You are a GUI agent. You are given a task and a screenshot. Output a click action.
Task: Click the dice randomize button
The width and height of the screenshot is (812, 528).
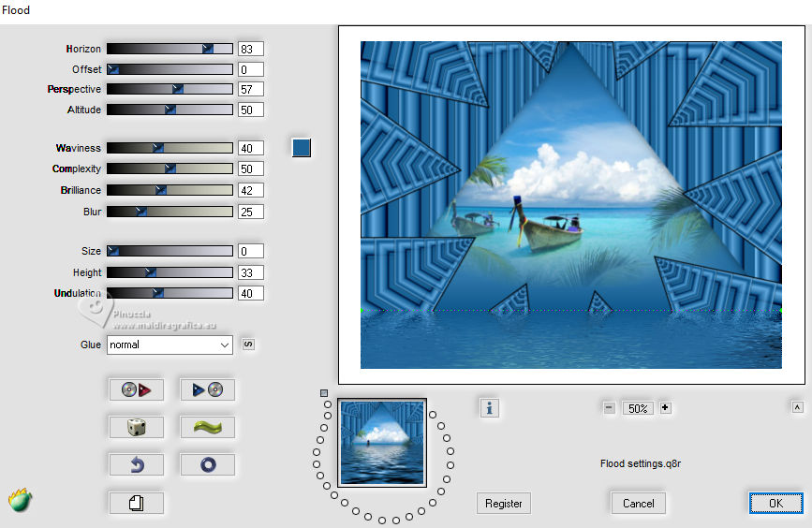click(136, 427)
